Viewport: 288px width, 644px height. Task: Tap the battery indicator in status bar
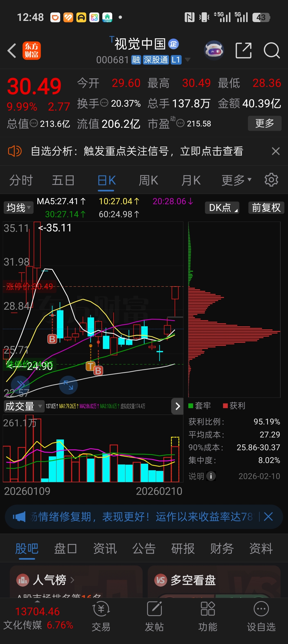coord(261,17)
